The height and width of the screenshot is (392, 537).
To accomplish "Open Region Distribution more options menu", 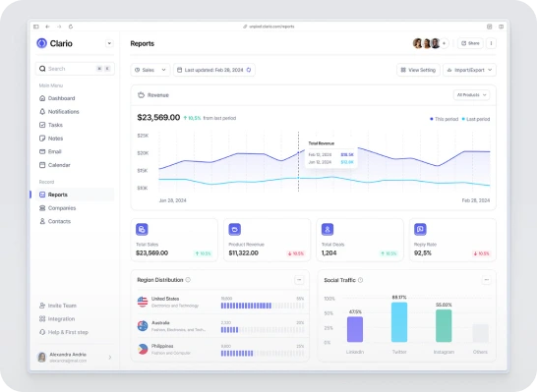I will coord(299,280).
